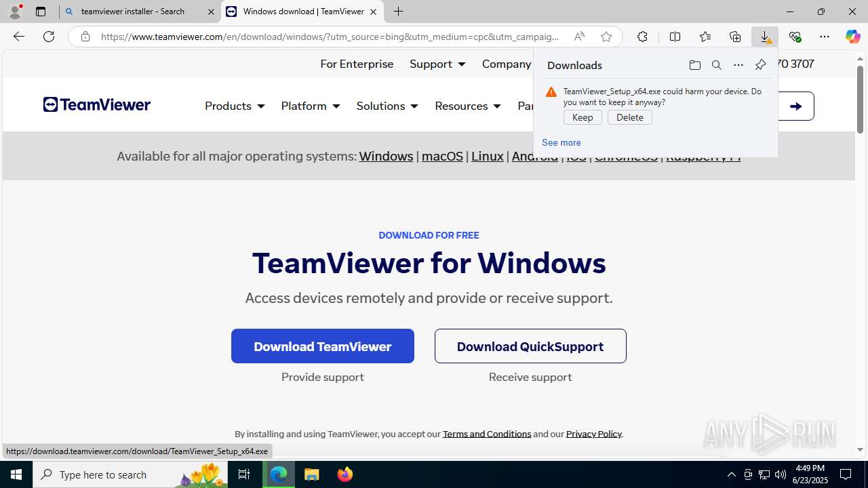Keep the TeamViewer_Setup_x64.exe download

[583, 117]
